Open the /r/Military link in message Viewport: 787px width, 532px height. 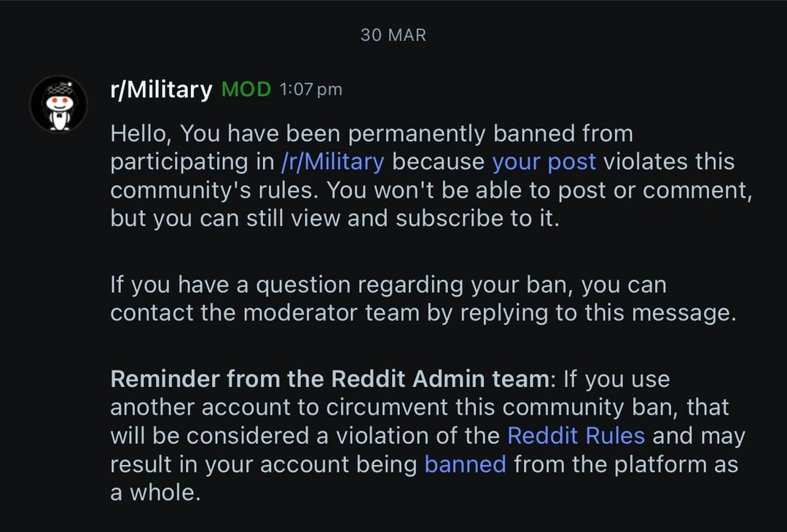click(332, 162)
